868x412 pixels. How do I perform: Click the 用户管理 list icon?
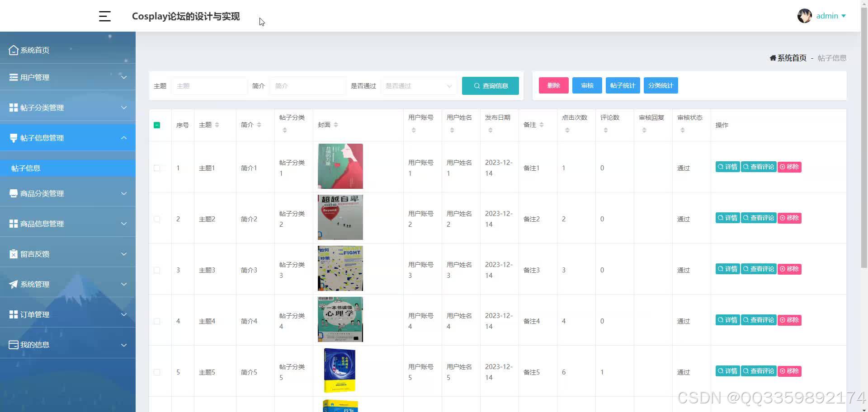point(14,77)
